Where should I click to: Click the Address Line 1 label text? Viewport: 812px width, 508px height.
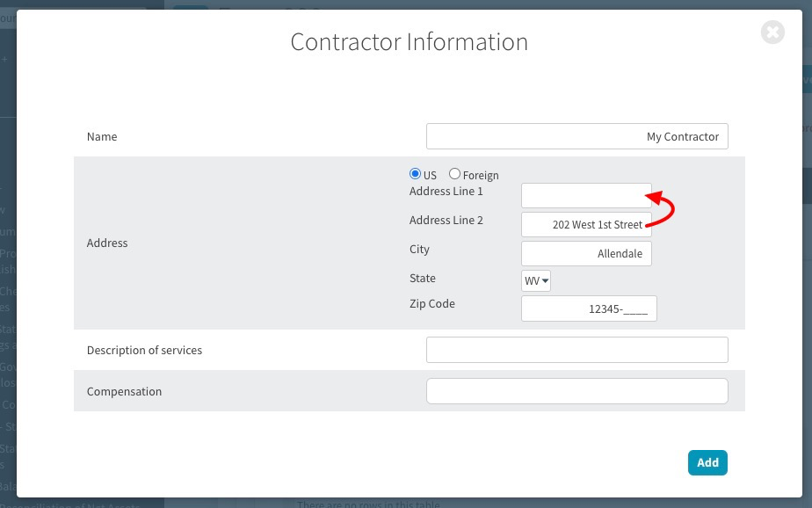[x=446, y=192]
